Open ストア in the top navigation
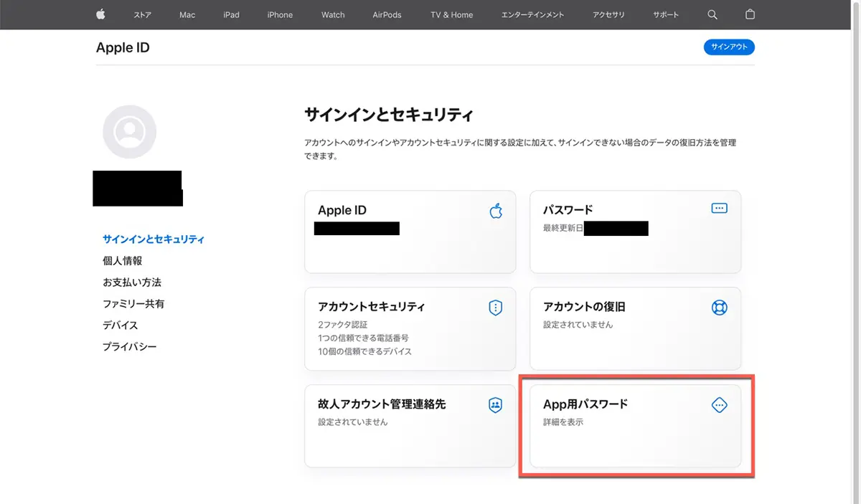 click(x=142, y=15)
